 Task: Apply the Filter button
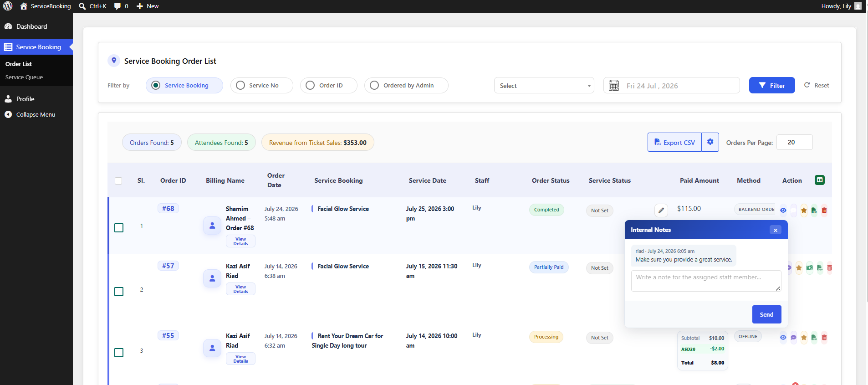[x=772, y=85]
